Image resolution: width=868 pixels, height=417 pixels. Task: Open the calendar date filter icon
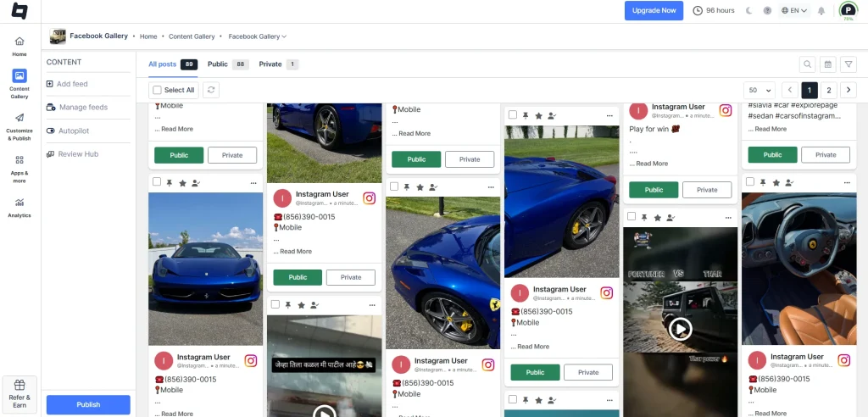click(x=827, y=64)
